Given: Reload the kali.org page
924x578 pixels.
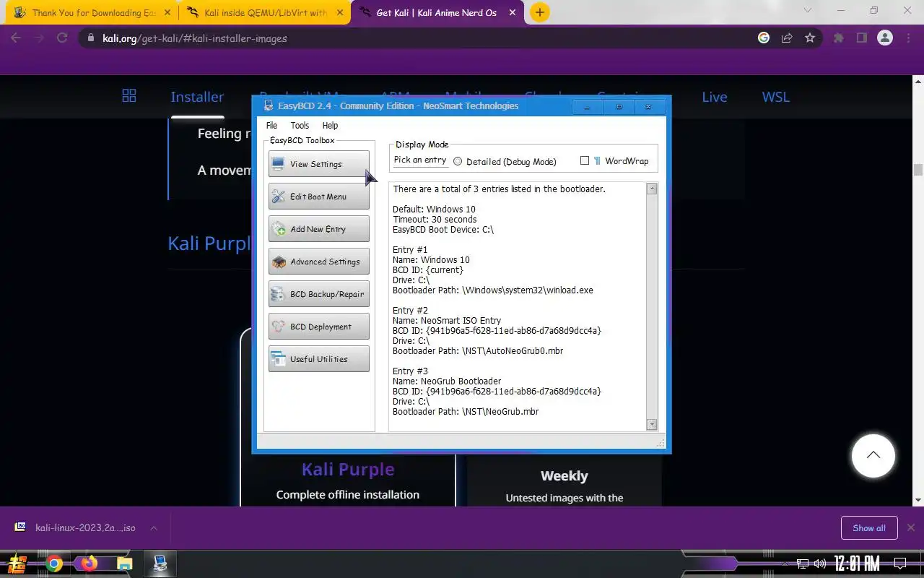Looking at the screenshot, I should coord(62,38).
